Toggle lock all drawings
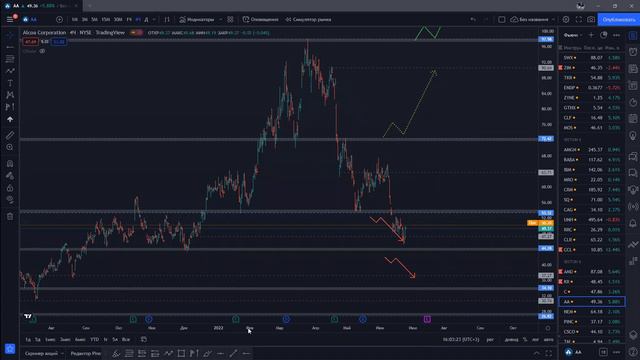Screen dimensions: 640x360 10,188
